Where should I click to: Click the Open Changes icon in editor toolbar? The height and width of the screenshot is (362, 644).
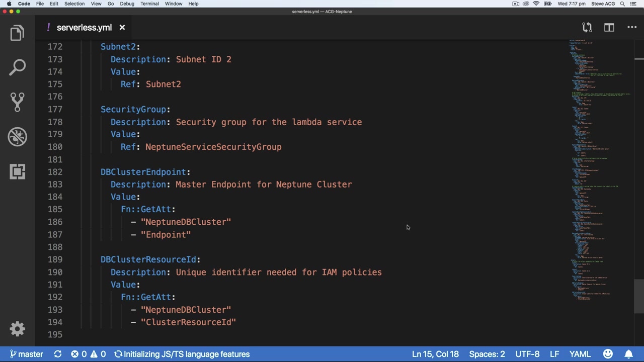[587, 28]
